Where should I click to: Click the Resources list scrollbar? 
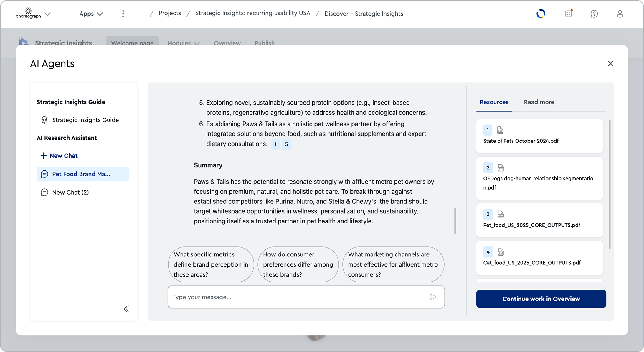(610, 184)
